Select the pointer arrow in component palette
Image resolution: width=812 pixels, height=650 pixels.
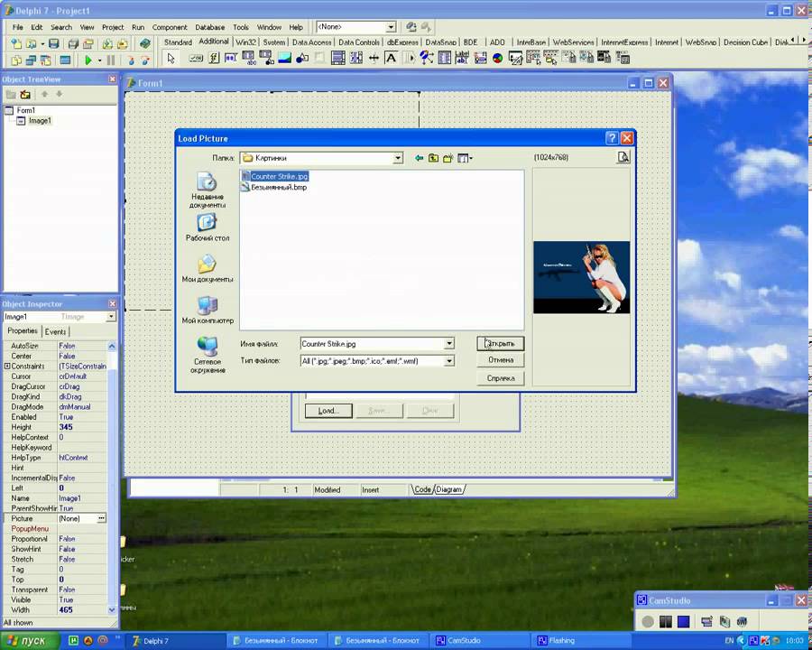(x=171, y=58)
